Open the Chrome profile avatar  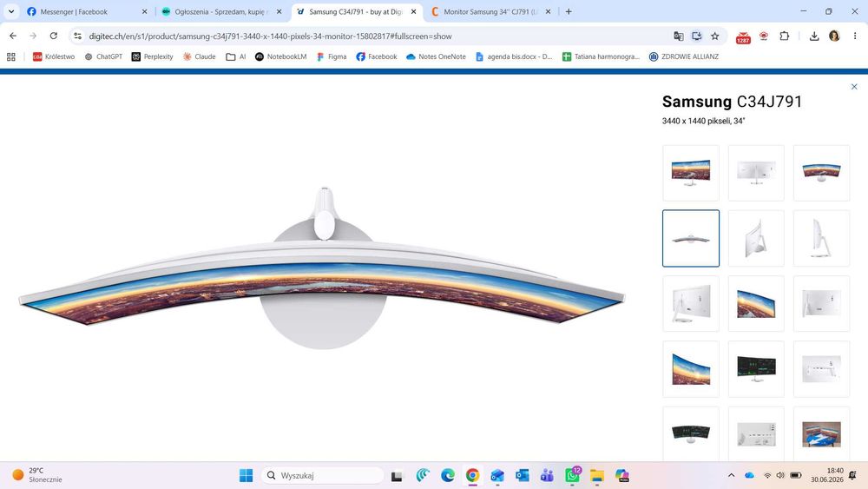pyautogui.click(x=834, y=36)
